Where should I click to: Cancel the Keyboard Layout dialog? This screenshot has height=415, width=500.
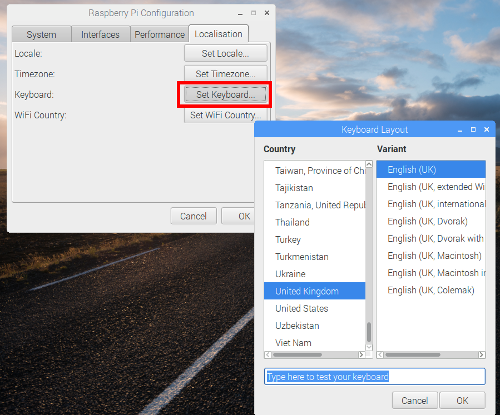[x=415, y=400]
